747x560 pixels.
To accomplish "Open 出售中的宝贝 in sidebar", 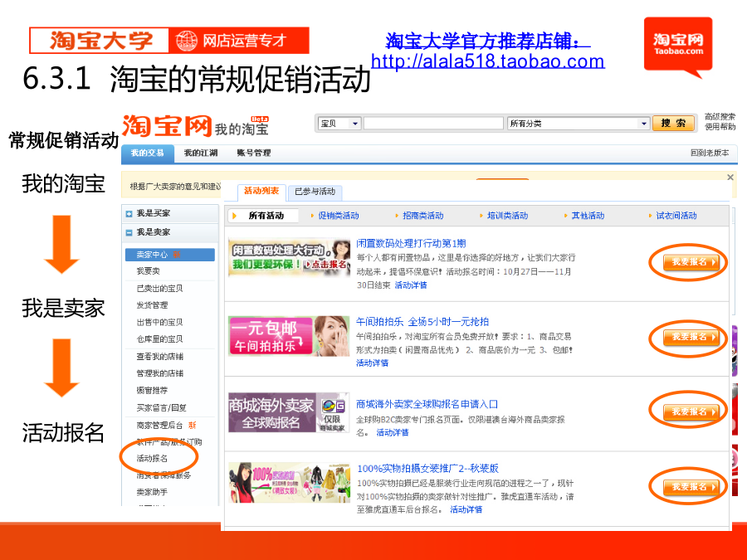I will point(159,323).
